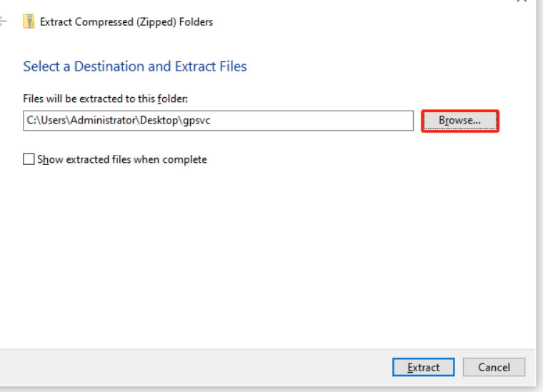The height and width of the screenshot is (392, 543).
Task: Click the 'Files will be extracted to this folder' label
Action: 105,99
